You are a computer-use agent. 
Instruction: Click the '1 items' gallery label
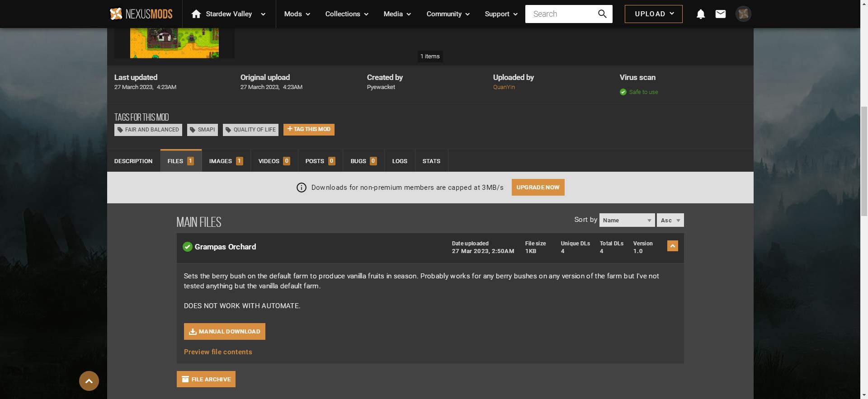[430, 56]
